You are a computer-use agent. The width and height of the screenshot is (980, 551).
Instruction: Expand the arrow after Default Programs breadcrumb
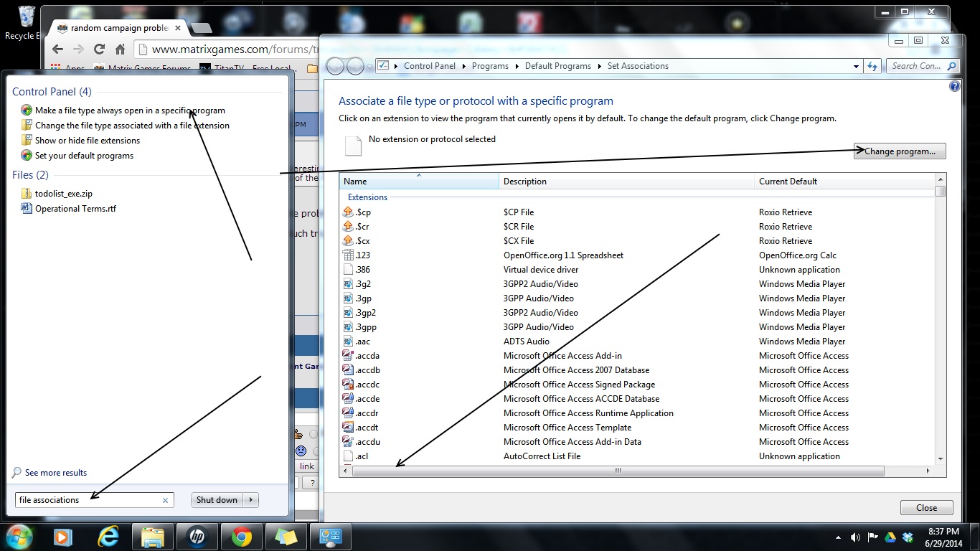pos(599,66)
